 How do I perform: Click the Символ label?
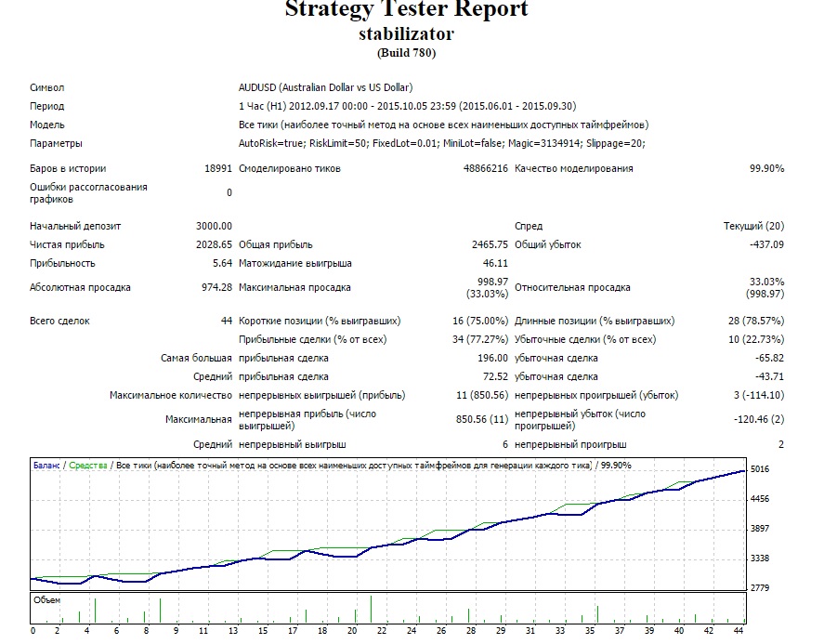46,87
